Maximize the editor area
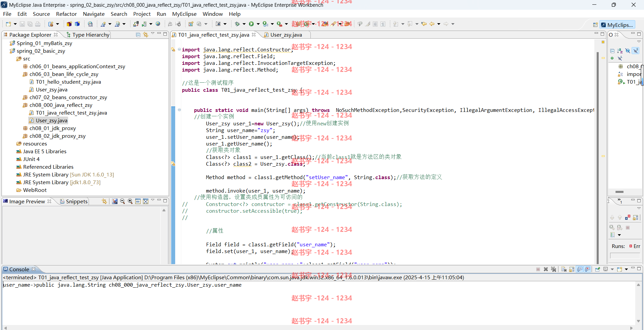Screen dimensions: 644x330 (602, 34)
